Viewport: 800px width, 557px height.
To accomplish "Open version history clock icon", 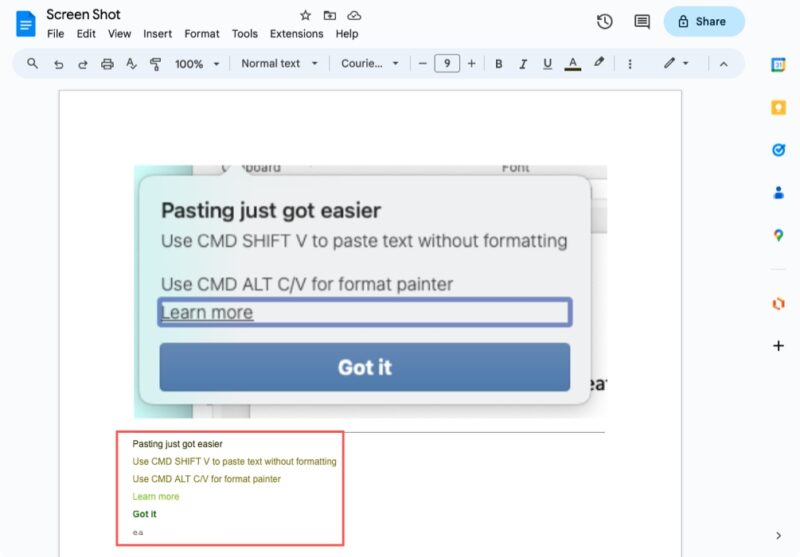I will click(x=605, y=21).
